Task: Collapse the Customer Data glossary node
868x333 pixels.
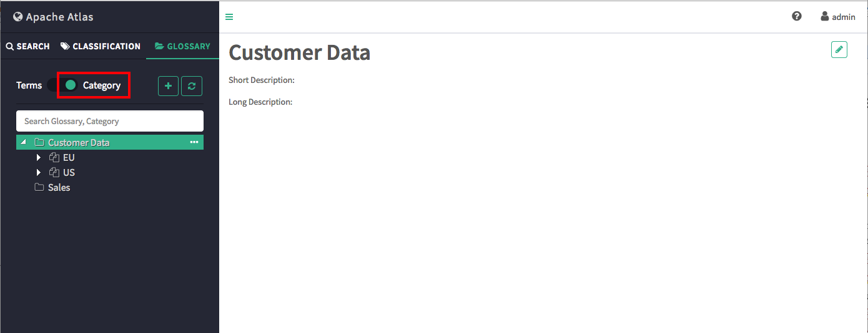Action: coord(24,142)
